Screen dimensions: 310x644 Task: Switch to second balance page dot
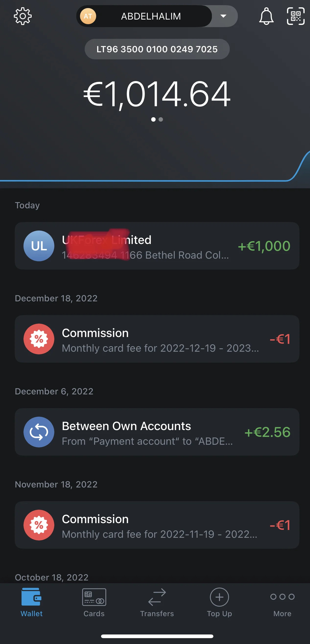pos(161,119)
